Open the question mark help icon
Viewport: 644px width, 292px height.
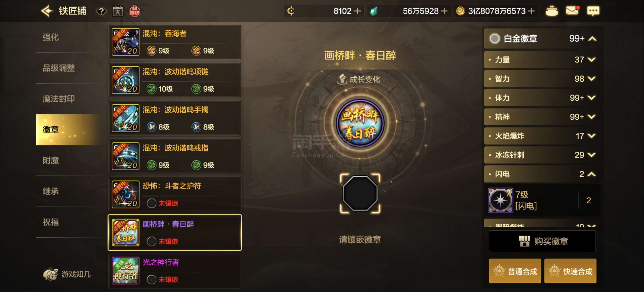point(101,11)
